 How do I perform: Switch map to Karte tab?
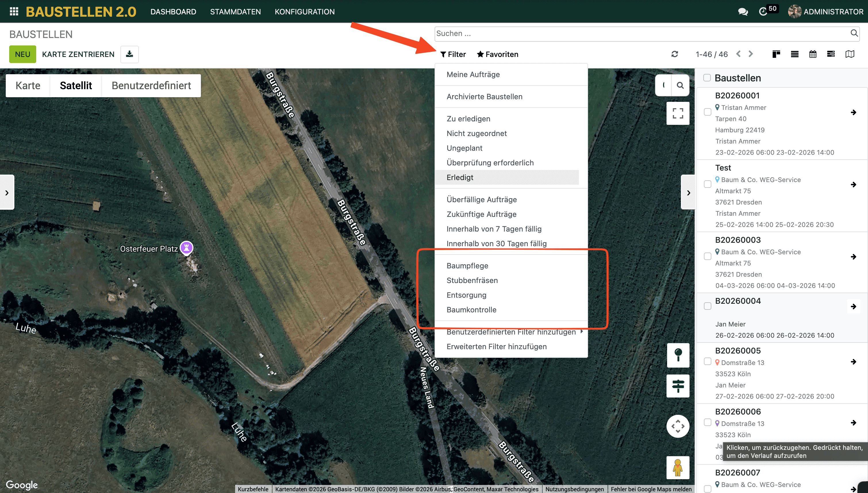click(x=28, y=85)
